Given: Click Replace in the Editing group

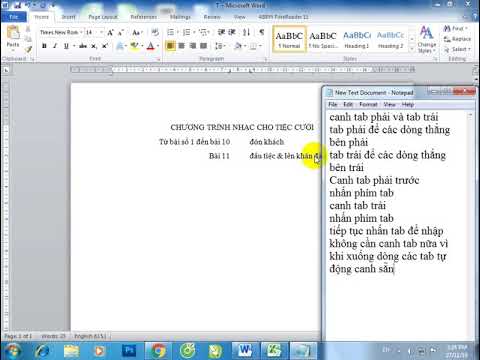Looking at the screenshot, I should click(457, 39).
